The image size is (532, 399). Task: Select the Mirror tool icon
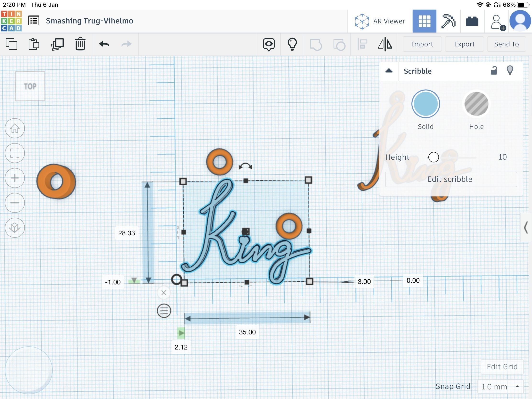385,44
